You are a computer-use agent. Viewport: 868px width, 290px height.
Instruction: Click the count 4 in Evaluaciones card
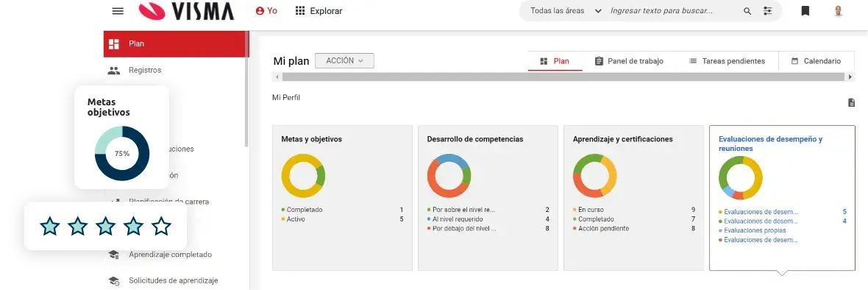[x=844, y=221]
